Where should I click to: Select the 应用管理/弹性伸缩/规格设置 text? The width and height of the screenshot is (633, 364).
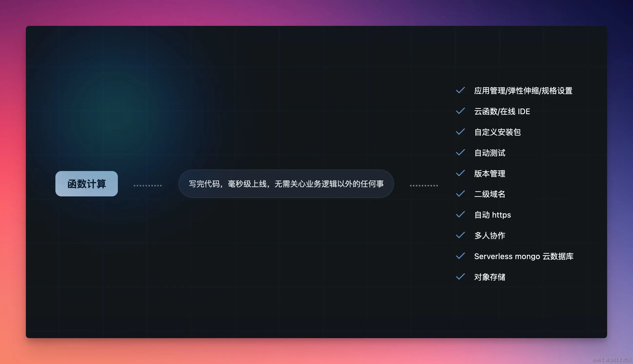523,91
